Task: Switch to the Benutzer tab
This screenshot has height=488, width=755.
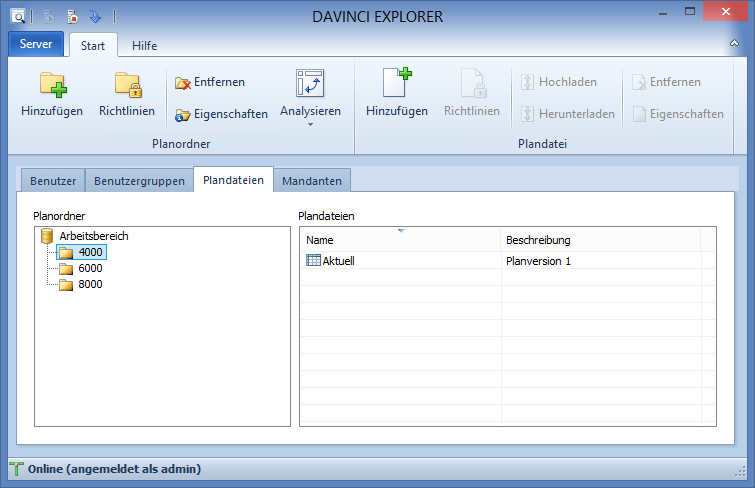Action: click(53, 181)
